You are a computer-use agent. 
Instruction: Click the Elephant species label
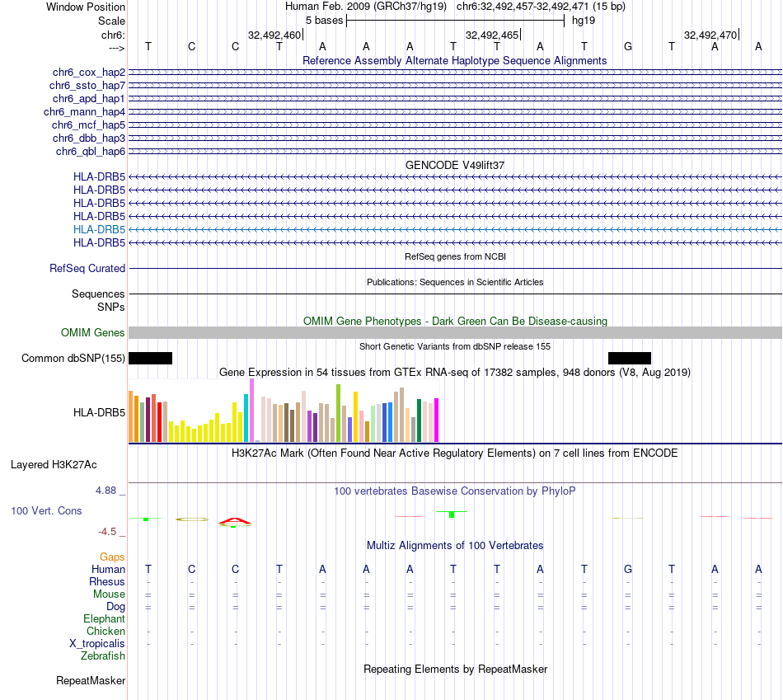click(x=105, y=619)
